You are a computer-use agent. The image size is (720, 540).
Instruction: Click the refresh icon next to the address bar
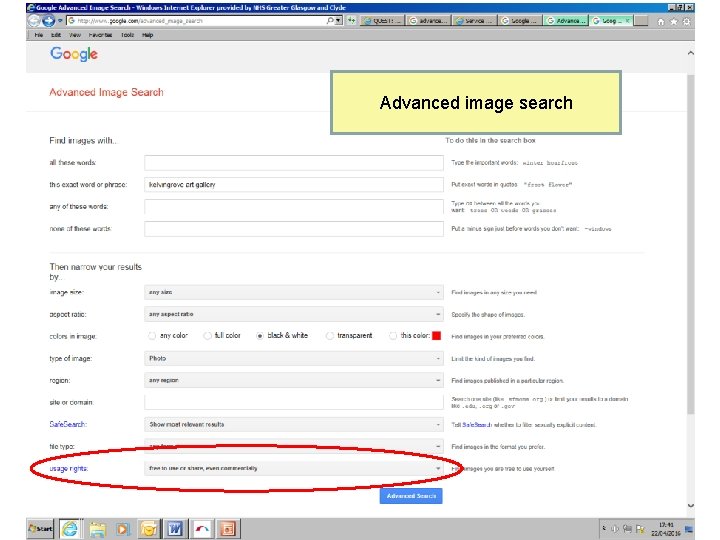click(352, 21)
